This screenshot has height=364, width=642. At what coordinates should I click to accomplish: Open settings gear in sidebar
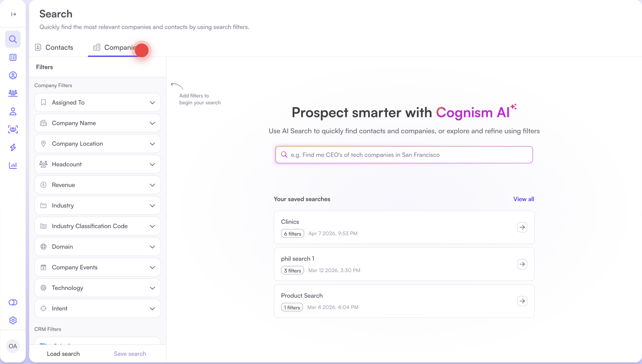tap(13, 320)
